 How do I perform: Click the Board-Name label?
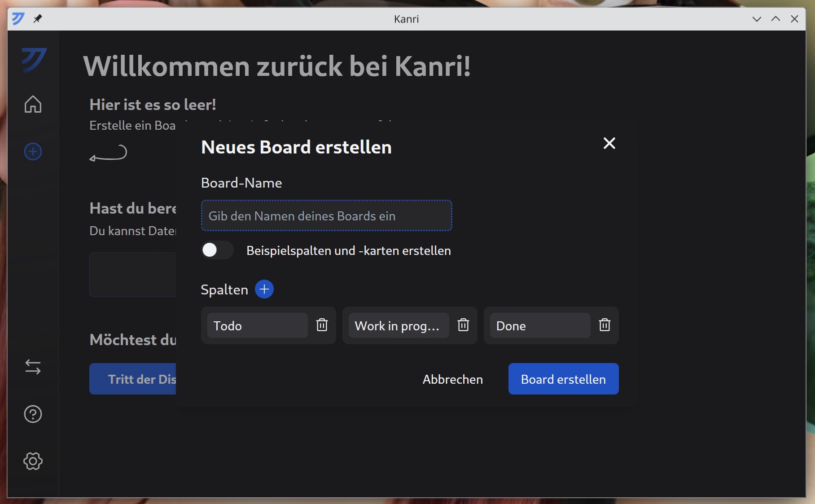241,183
